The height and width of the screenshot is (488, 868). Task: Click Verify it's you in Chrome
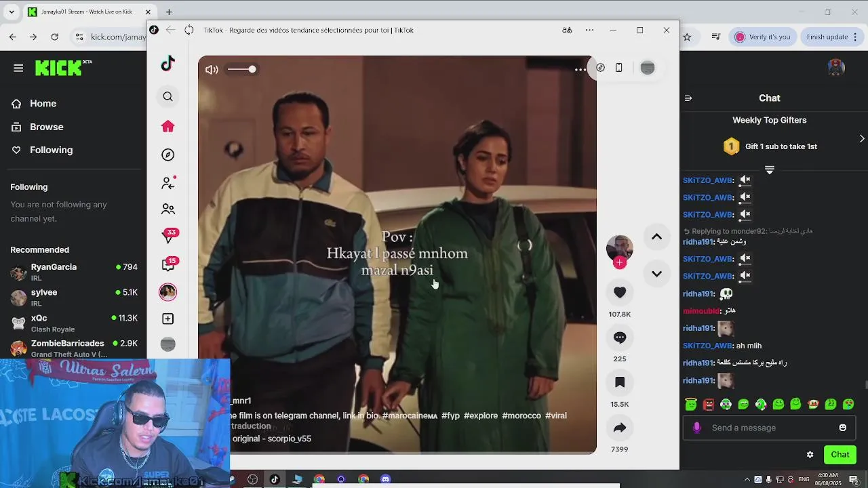(764, 37)
